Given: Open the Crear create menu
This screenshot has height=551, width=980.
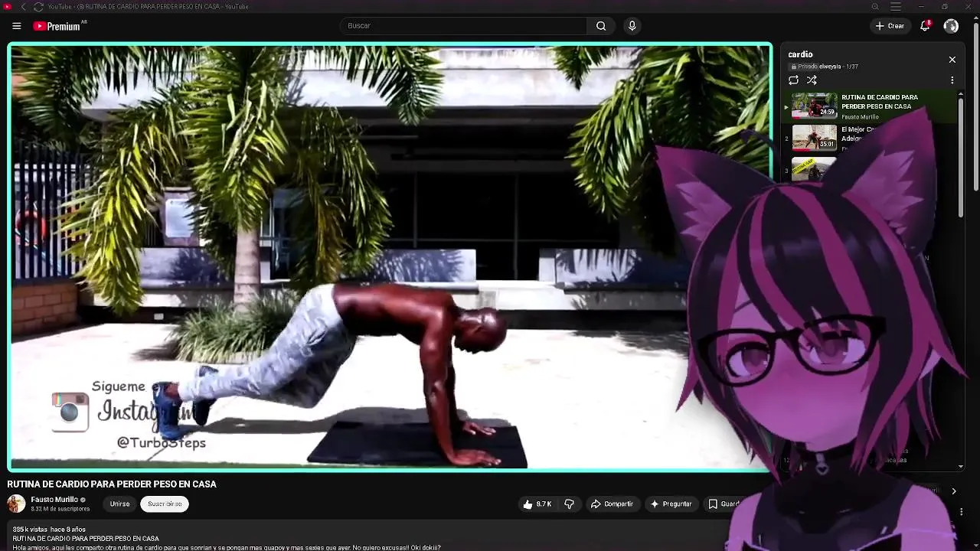Looking at the screenshot, I should pos(890,26).
